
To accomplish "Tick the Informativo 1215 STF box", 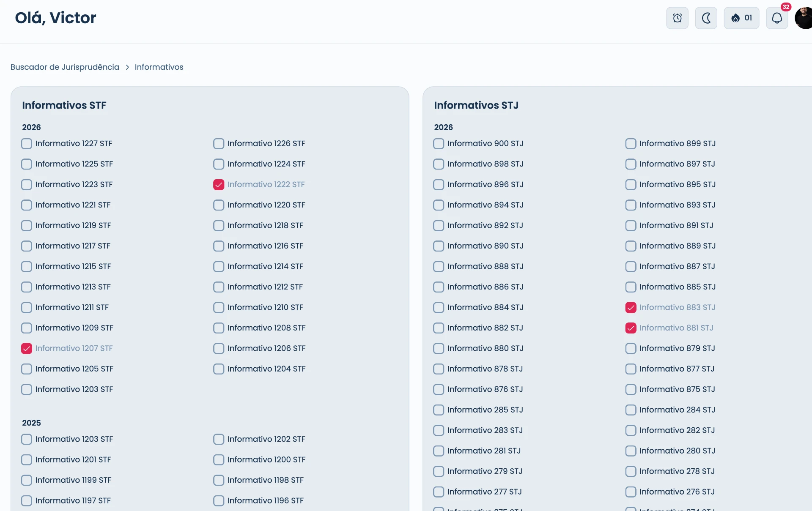I will coord(27,267).
